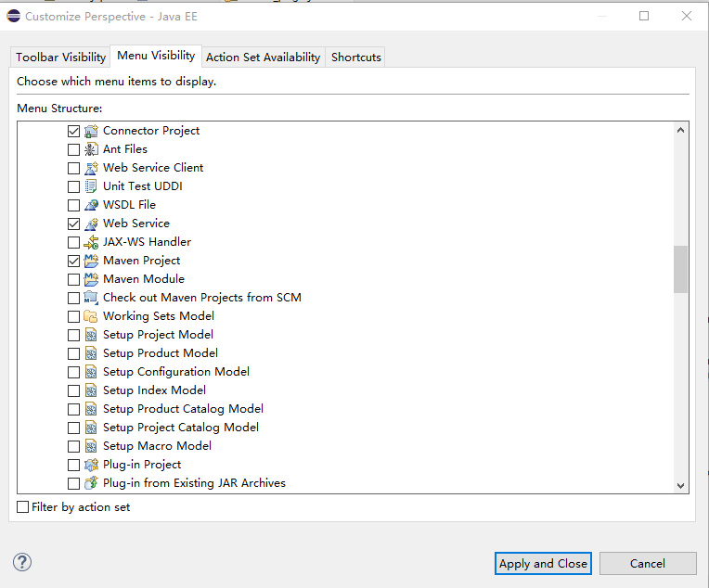Click the Setup Index Model icon
Image resolution: width=709 pixels, height=588 pixels.
[x=91, y=390]
